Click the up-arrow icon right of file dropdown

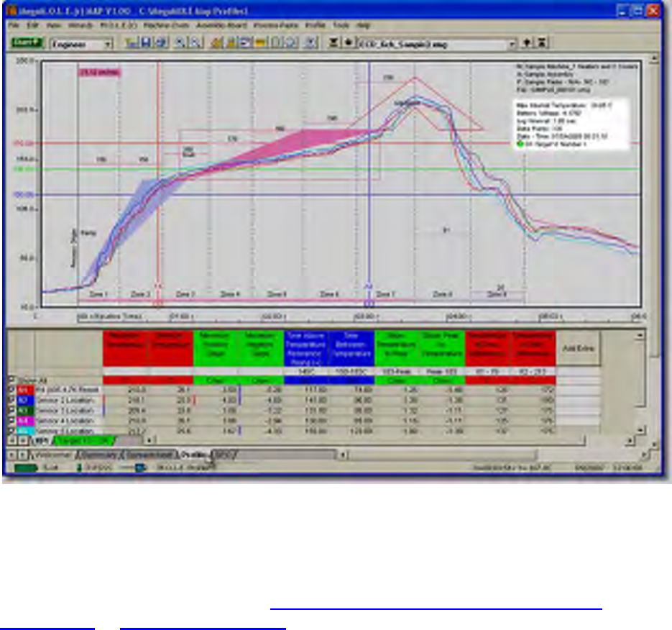click(527, 42)
